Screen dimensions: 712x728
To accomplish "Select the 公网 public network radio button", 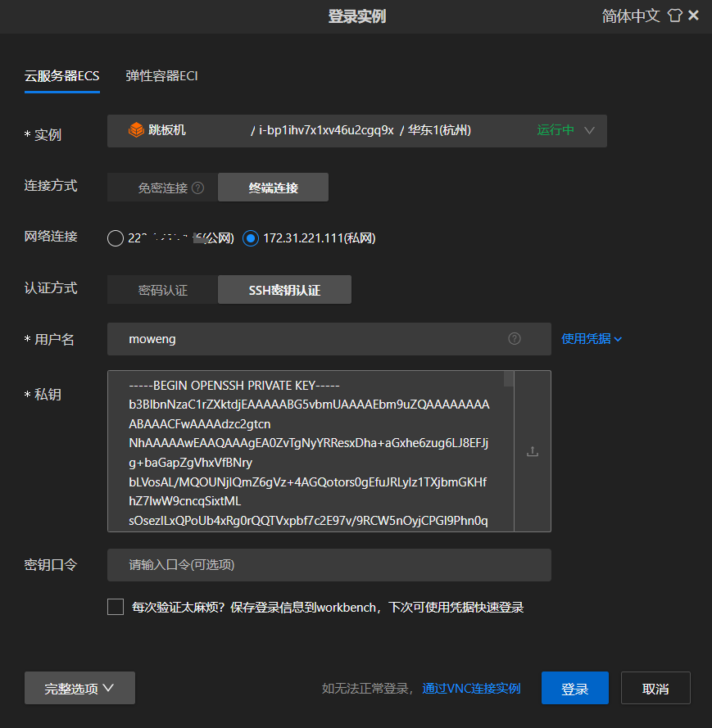I will 115,238.
